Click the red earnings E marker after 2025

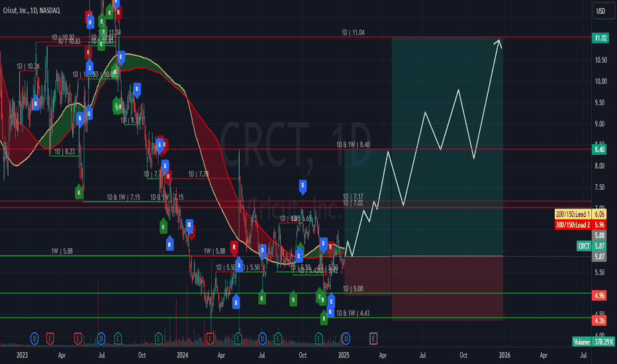point(373,338)
